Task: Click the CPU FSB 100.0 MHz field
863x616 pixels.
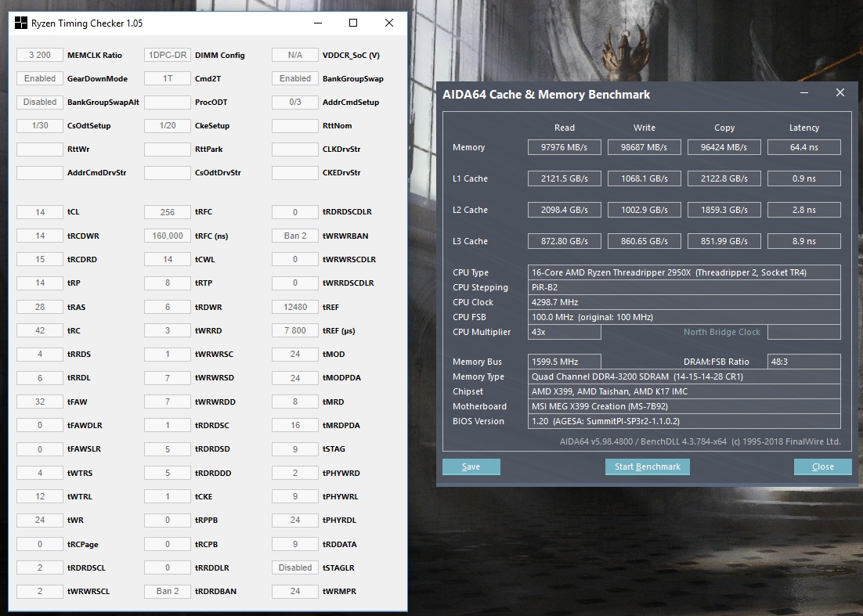Action: point(684,317)
